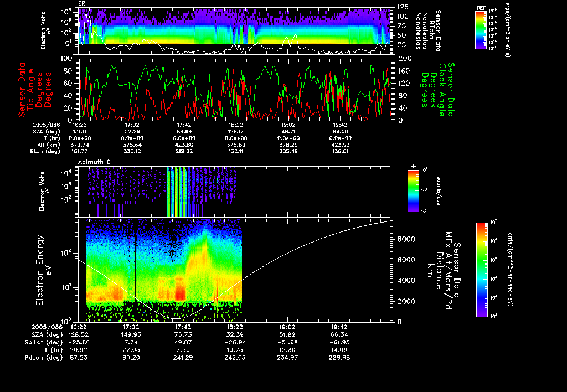Click the 17:42 tick under the angle plot
This screenshot has height=392, width=567.
pyautogui.click(x=184, y=125)
